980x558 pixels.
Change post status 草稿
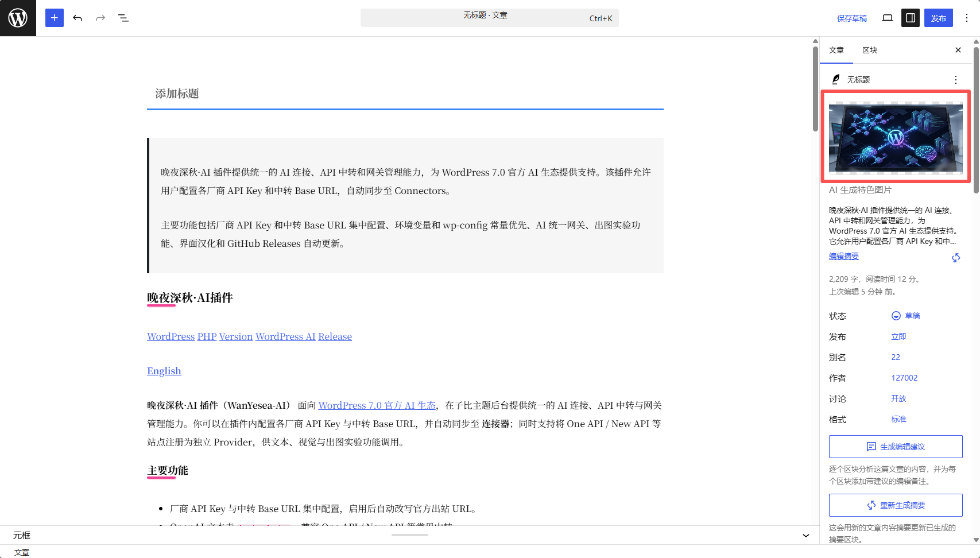(x=906, y=316)
